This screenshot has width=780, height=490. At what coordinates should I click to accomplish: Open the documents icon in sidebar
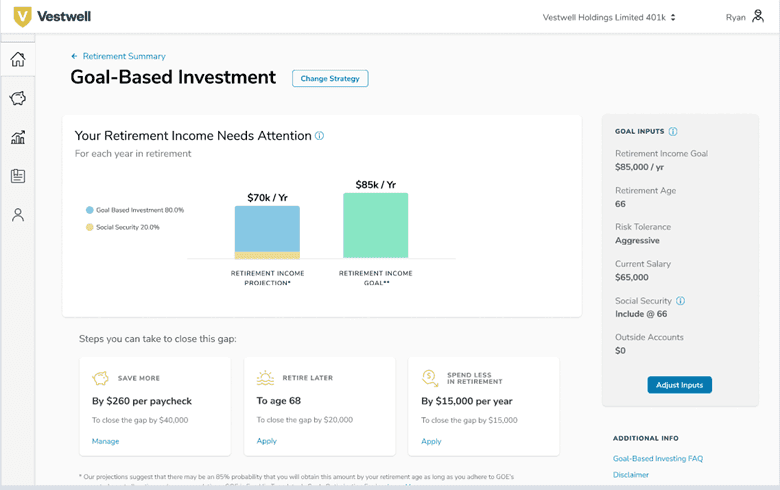click(x=17, y=176)
